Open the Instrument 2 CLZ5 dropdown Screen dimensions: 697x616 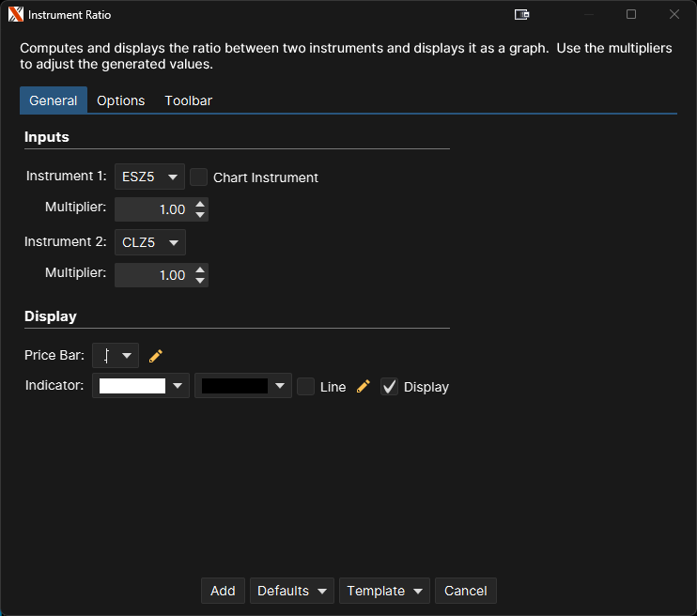pos(149,242)
